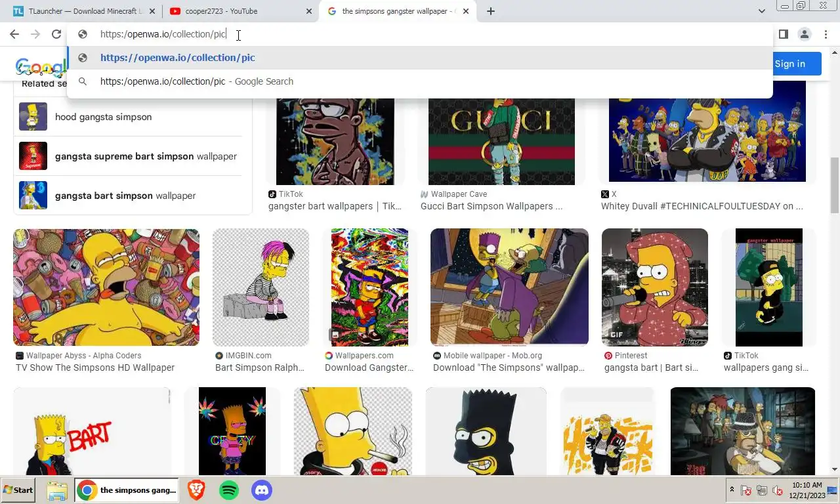Switch to the TLauncher Download Minecraft tab
The height and width of the screenshot is (504, 840).
pyautogui.click(x=84, y=11)
